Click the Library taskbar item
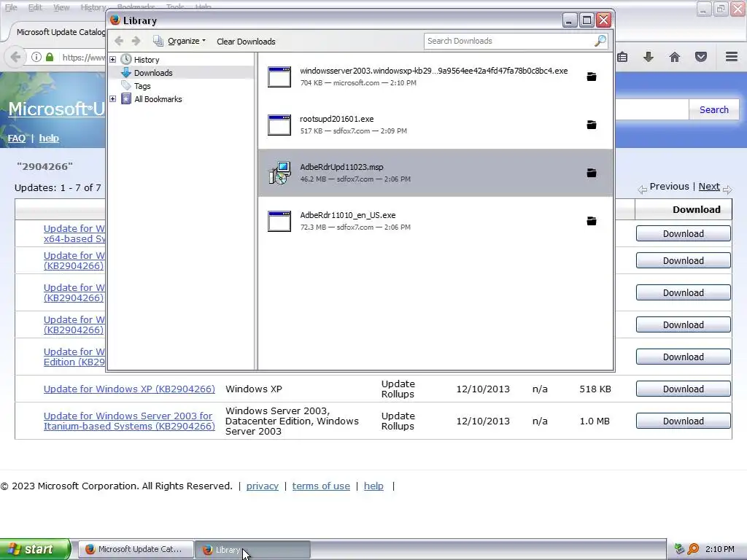 252,550
